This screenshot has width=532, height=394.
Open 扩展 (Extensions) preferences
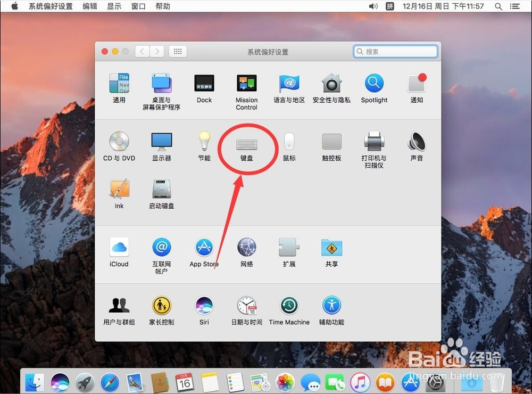pos(289,252)
